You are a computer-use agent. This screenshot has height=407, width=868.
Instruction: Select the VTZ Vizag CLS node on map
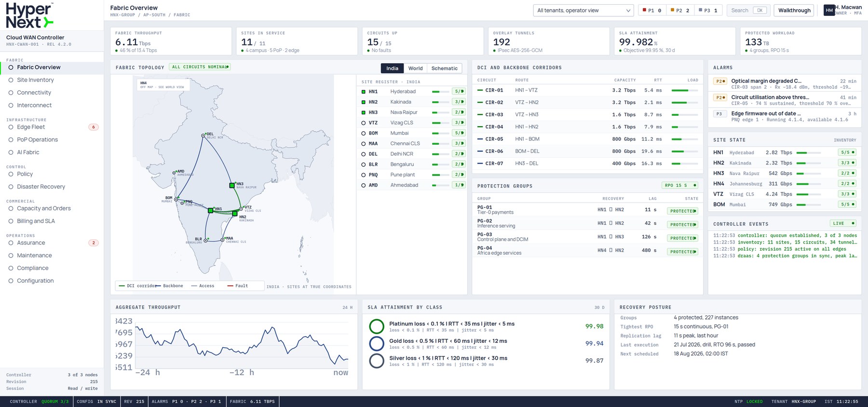tap(241, 209)
